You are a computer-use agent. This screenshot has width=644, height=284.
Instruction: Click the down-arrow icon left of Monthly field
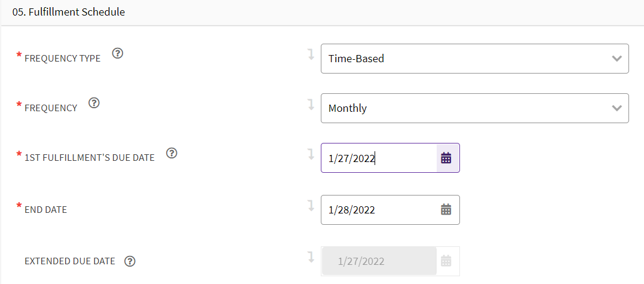point(311,104)
